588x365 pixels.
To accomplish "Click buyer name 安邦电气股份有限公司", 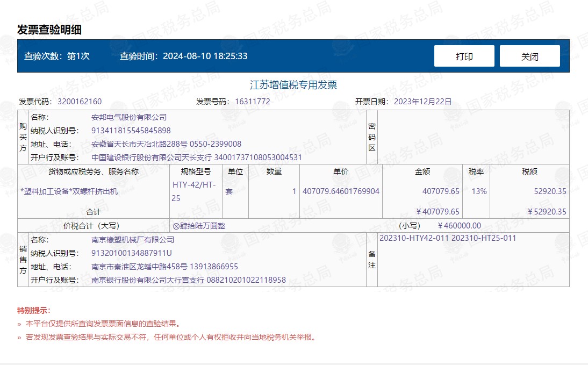I will tap(129, 117).
